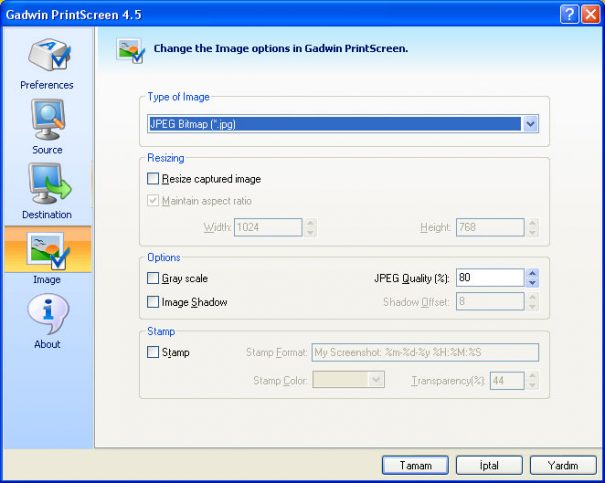Switch to the Source tab label
This screenshot has width=605, height=483.
(47, 150)
